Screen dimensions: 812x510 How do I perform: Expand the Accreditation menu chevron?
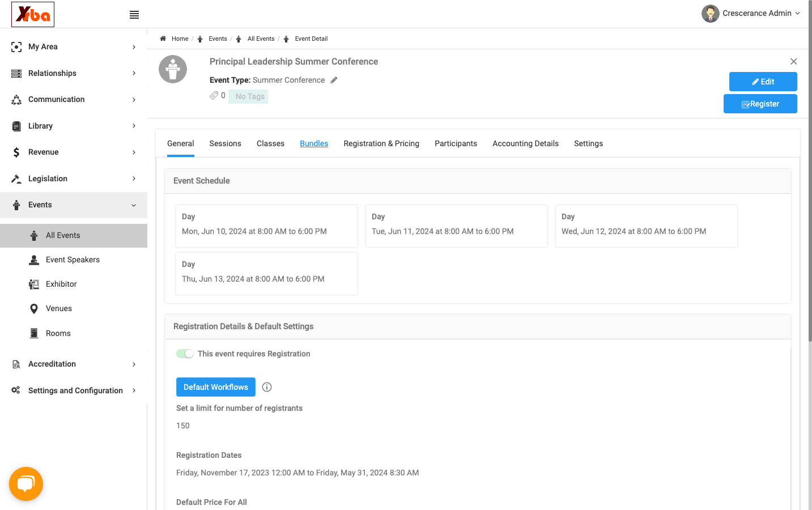pyautogui.click(x=134, y=364)
